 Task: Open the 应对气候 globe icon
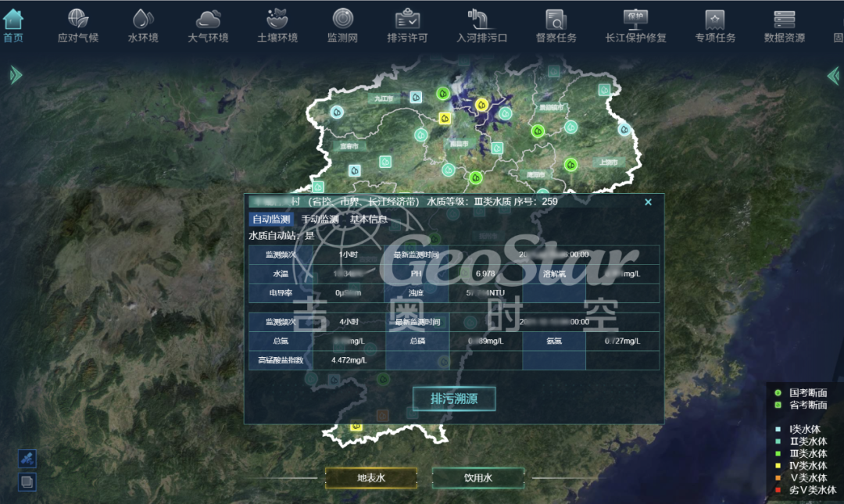pyautogui.click(x=78, y=18)
